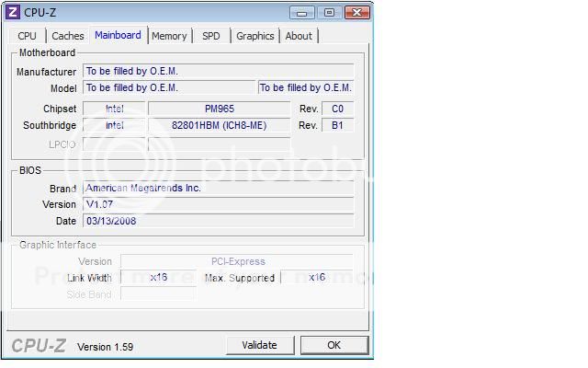588x368 pixels.
Task: Click the Southbridge 82801HBM (ICH8-ME) field
Action: click(219, 125)
